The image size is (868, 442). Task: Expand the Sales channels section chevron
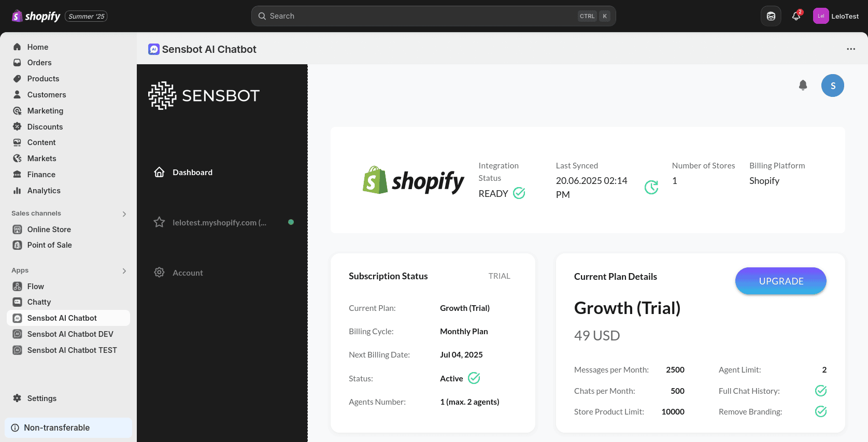(x=124, y=214)
